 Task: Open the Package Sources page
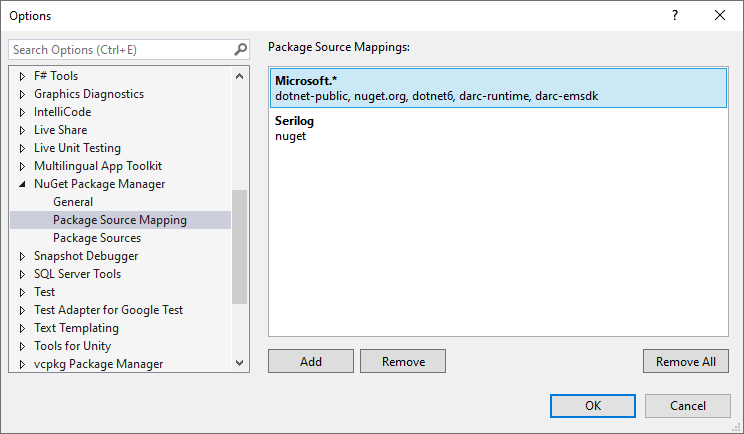coord(97,238)
